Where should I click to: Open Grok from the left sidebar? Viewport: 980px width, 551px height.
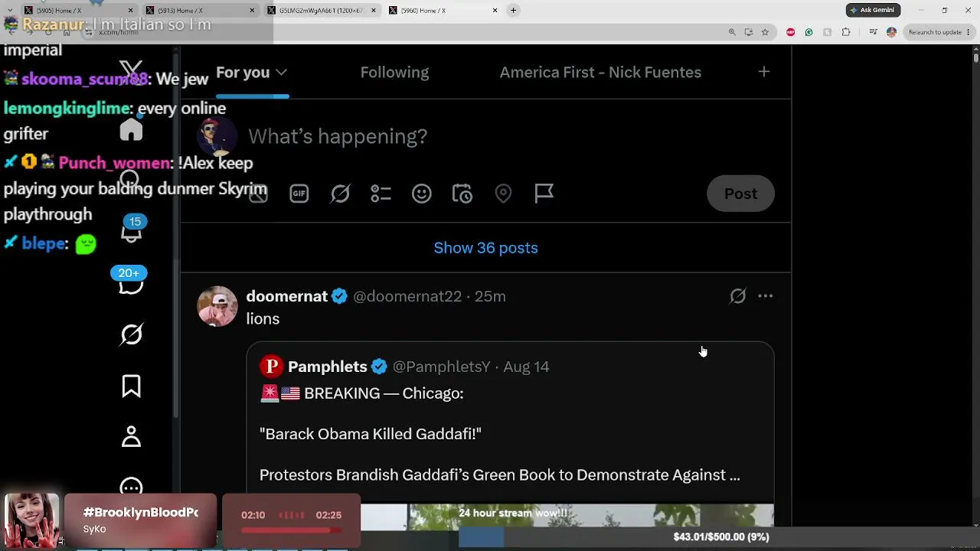tap(131, 334)
